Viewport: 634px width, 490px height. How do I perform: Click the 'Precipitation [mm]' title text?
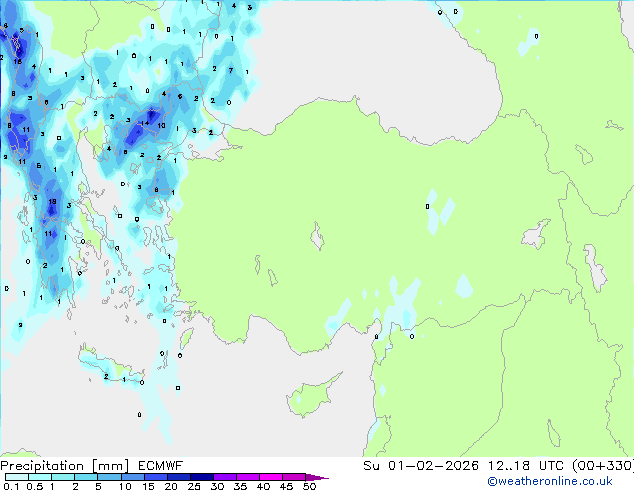64,466
